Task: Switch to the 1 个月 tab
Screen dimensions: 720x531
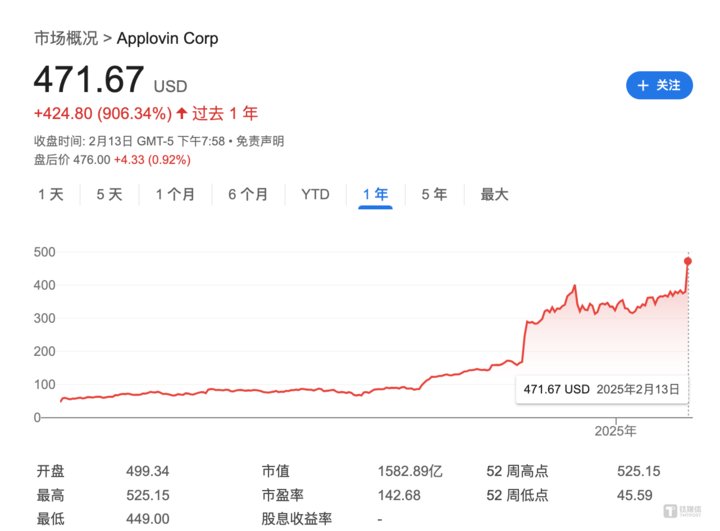Action: click(x=175, y=195)
